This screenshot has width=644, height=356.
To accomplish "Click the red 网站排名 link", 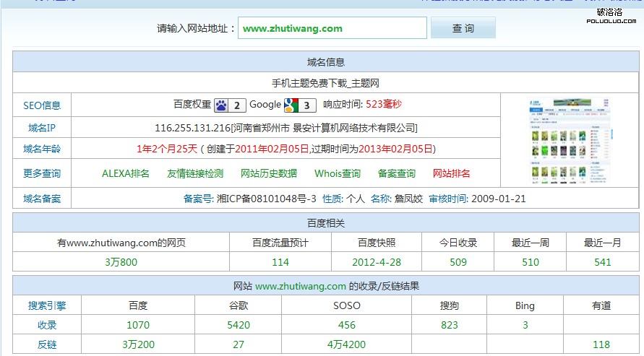I will pyautogui.click(x=452, y=173).
